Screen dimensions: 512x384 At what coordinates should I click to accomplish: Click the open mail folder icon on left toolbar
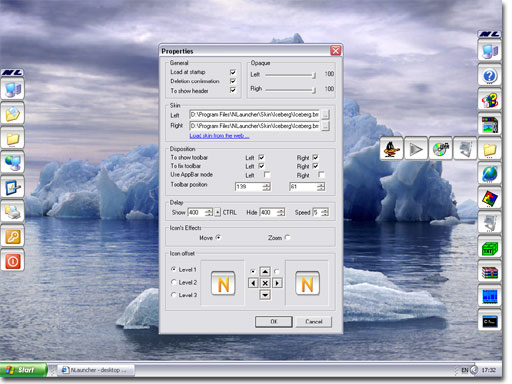pyautogui.click(x=13, y=114)
